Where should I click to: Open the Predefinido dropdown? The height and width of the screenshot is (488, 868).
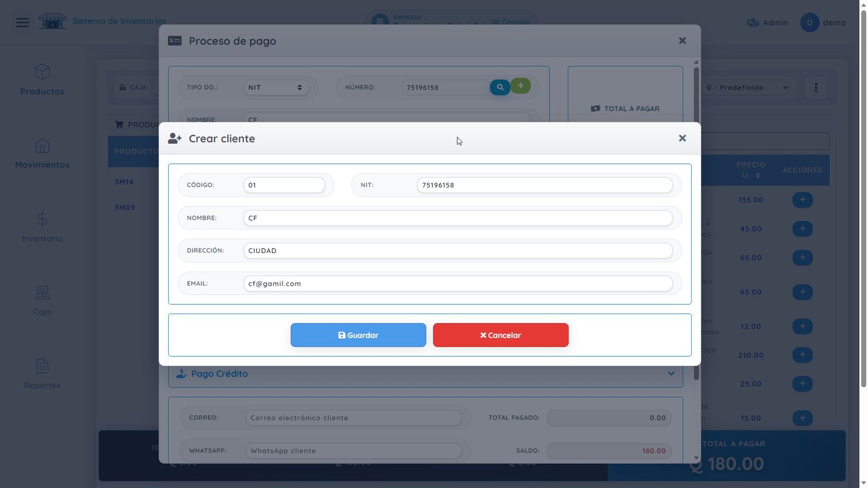(x=746, y=87)
